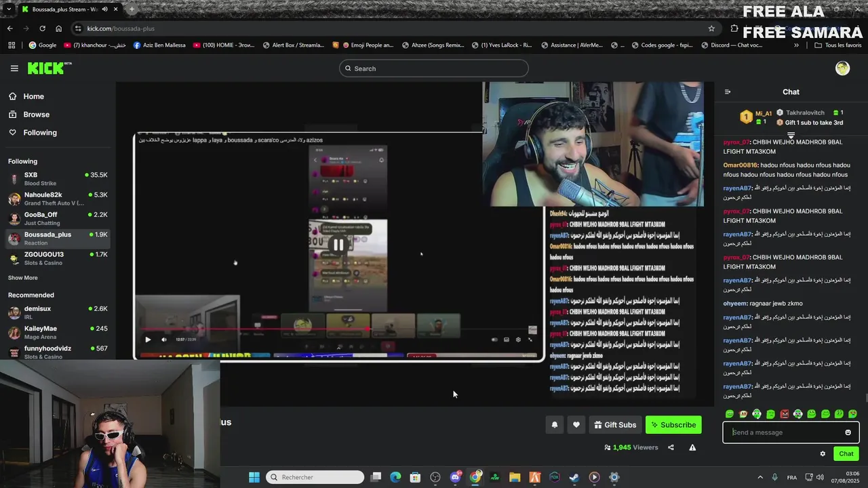Show hidden system tray icons
The image size is (868, 488).
[759, 477]
